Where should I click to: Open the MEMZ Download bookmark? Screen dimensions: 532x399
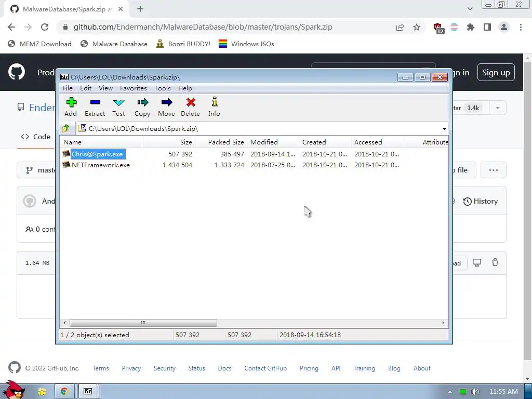[x=39, y=44]
